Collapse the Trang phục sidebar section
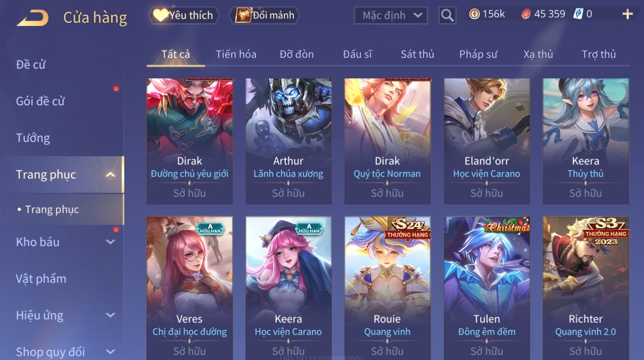Screen dimensions: 644x360 coord(110,175)
